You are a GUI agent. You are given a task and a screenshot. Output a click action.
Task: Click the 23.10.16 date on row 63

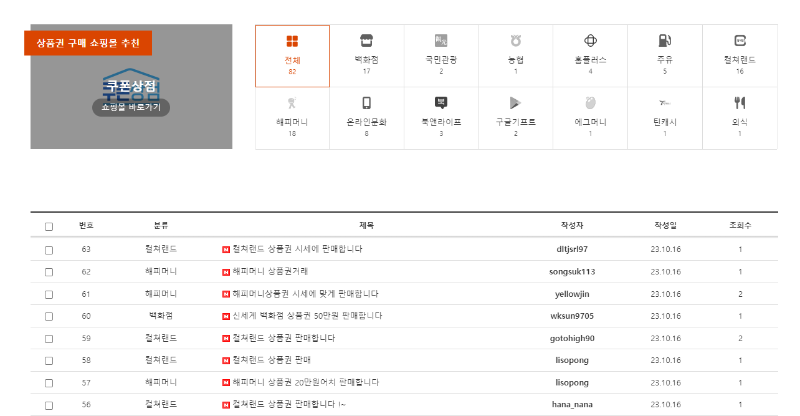coord(665,250)
